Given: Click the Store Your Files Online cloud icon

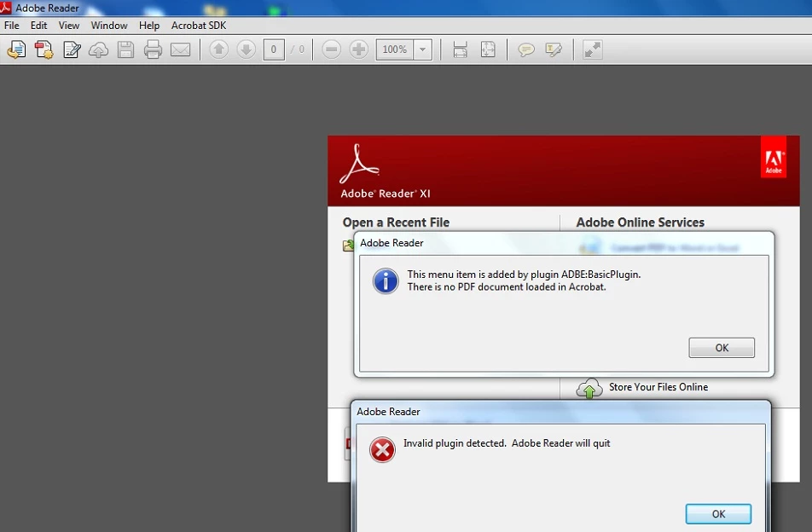Looking at the screenshot, I should point(589,388).
